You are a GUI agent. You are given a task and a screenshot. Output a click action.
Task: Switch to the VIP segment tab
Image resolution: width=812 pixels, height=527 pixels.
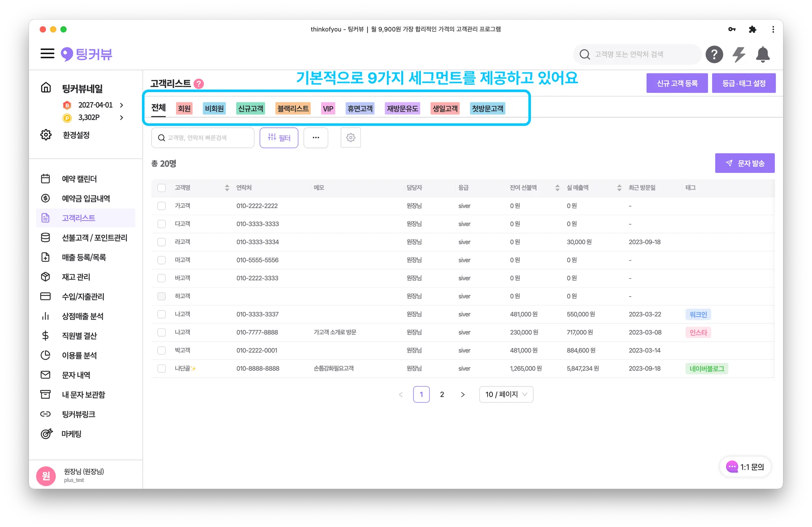(328, 109)
